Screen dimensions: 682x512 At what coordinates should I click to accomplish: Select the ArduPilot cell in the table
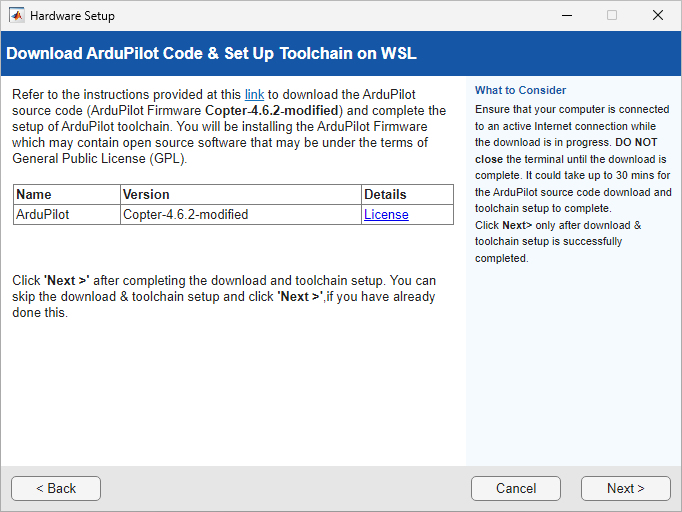tap(43, 214)
